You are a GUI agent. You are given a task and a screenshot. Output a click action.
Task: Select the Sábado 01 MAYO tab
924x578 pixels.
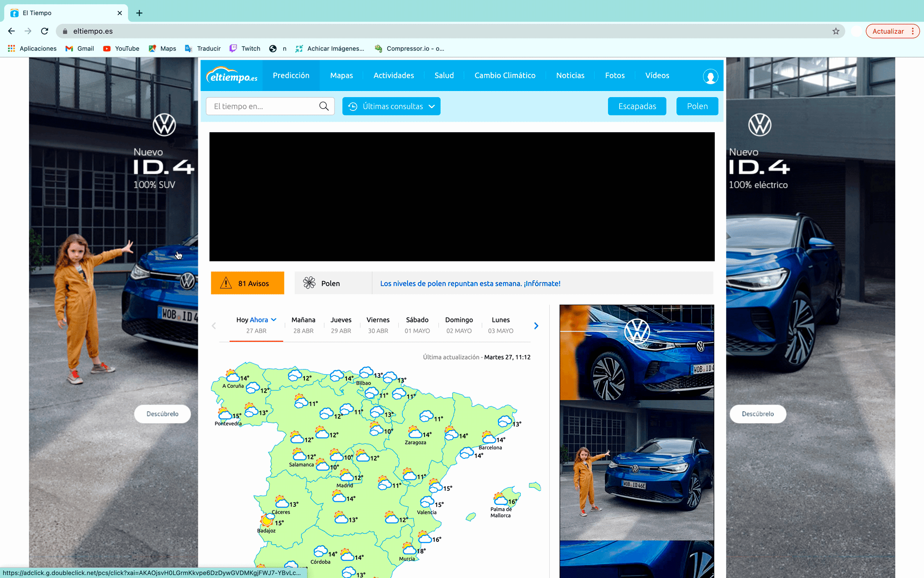click(417, 325)
